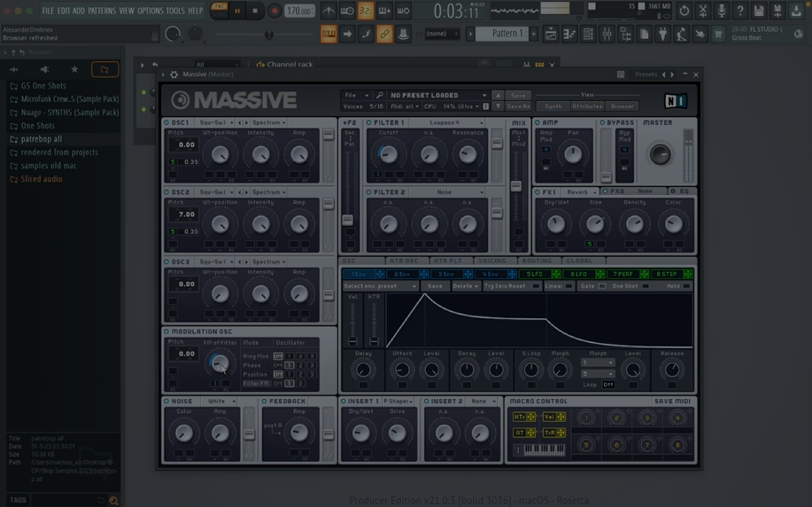The width and height of the screenshot is (812, 507).
Task: Click the Attributes view button
Action: [587, 106]
